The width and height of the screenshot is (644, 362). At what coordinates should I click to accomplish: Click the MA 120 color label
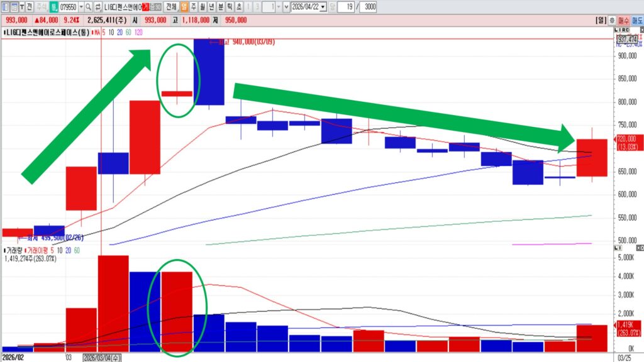[138, 31]
